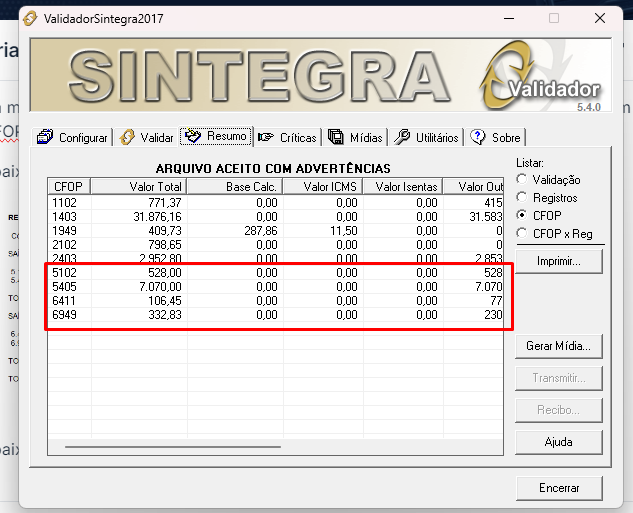Viewport: 633px width, 513px height.
Task: Click the value 332,83 in Valor Total
Action: 165,315
